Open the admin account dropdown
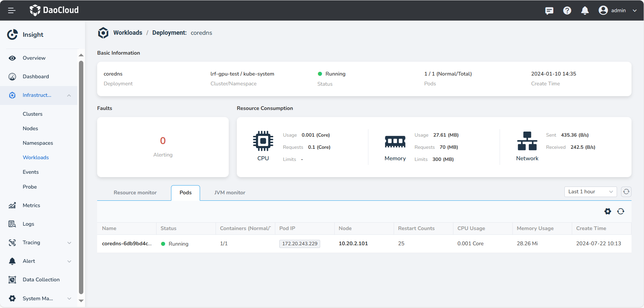Image resolution: width=644 pixels, height=308 pixels. tap(618, 10)
